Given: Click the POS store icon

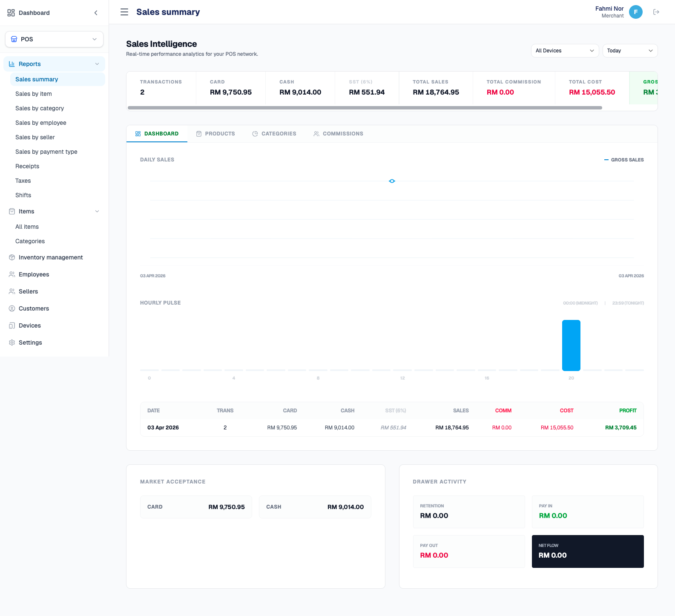Looking at the screenshot, I should click(x=14, y=39).
